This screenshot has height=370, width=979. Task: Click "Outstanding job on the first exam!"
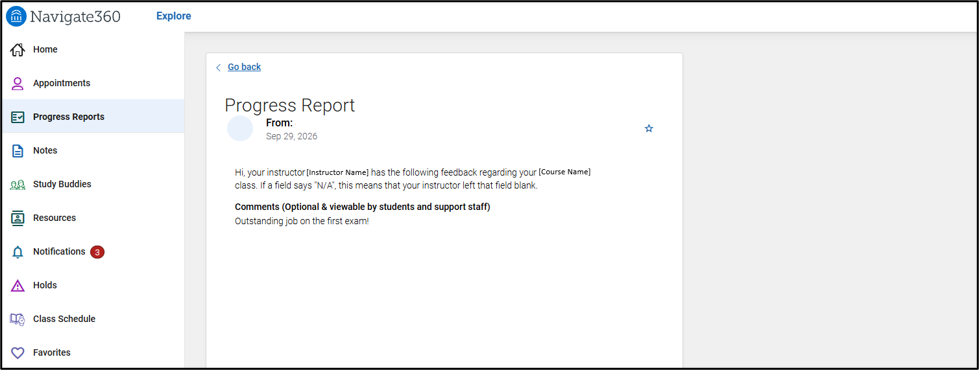pyautogui.click(x=302, y=221)
